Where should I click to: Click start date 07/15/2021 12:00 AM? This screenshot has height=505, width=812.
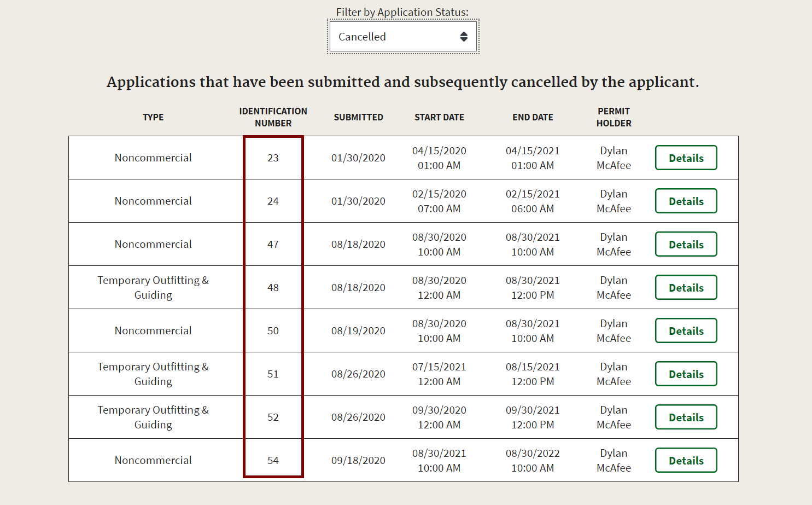(439, 374)
